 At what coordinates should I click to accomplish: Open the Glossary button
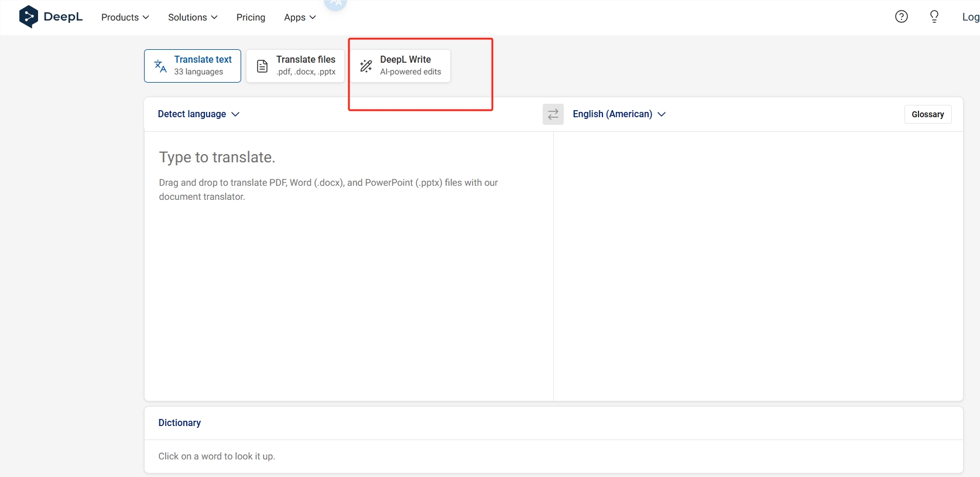point(927,114)
